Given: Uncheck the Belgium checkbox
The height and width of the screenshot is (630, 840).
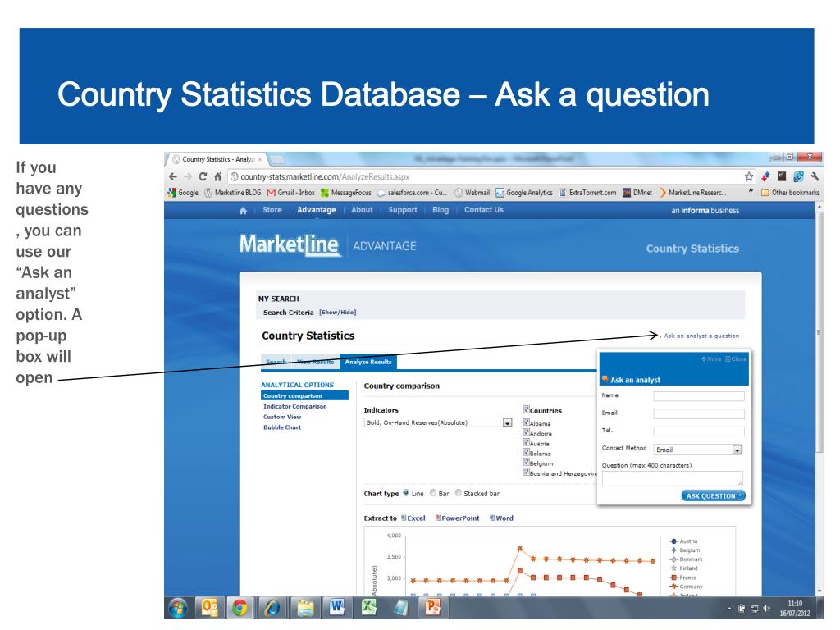Looking at the screenshot, I should pyautogui.click(x=527, y=463).
